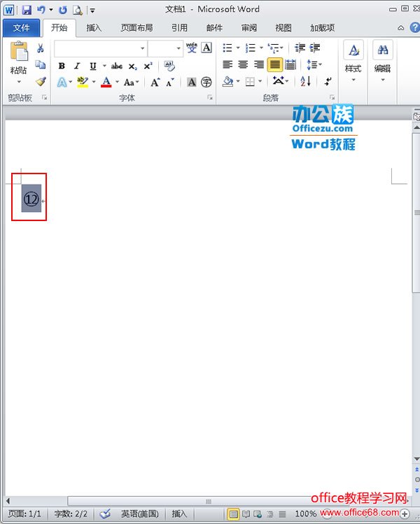420x524 pixels.
Task: Open the 文件 (File) tab
Action: (x=21, y=28)
